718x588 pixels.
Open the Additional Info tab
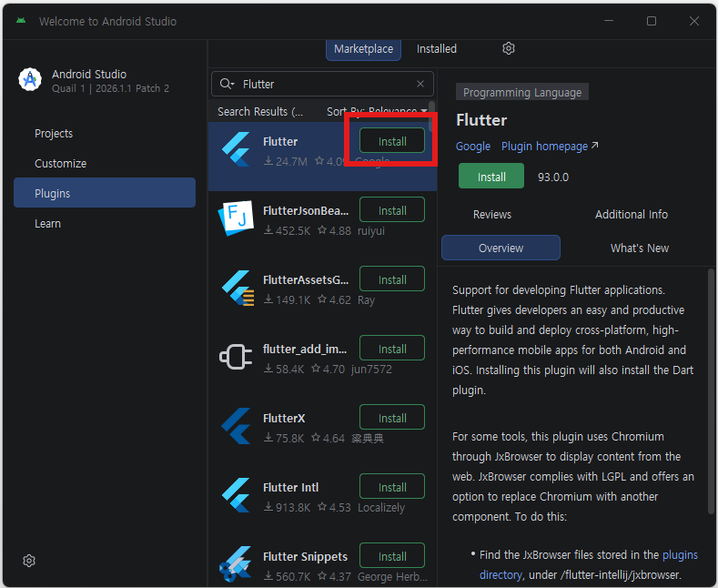pos(631,214)
